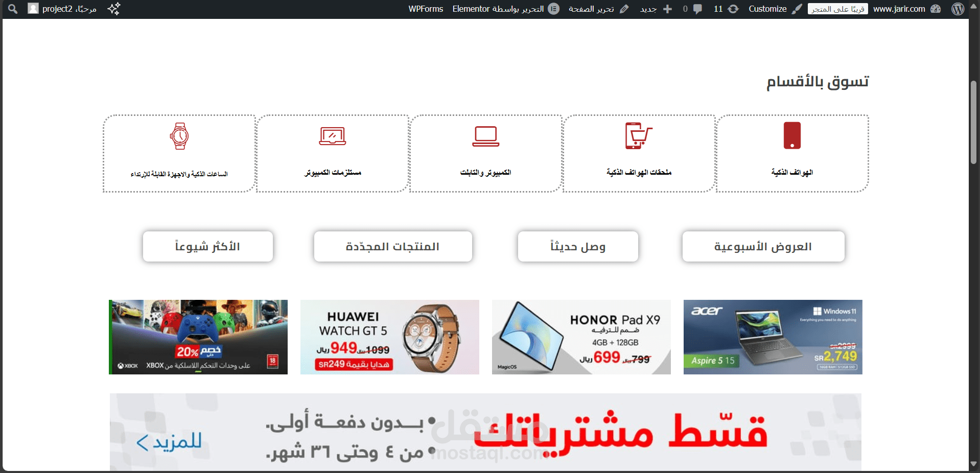Click the scrollbar down arrow
Image resolution: width=980 pixels, height=473 pixels.
tap(974, 464)
